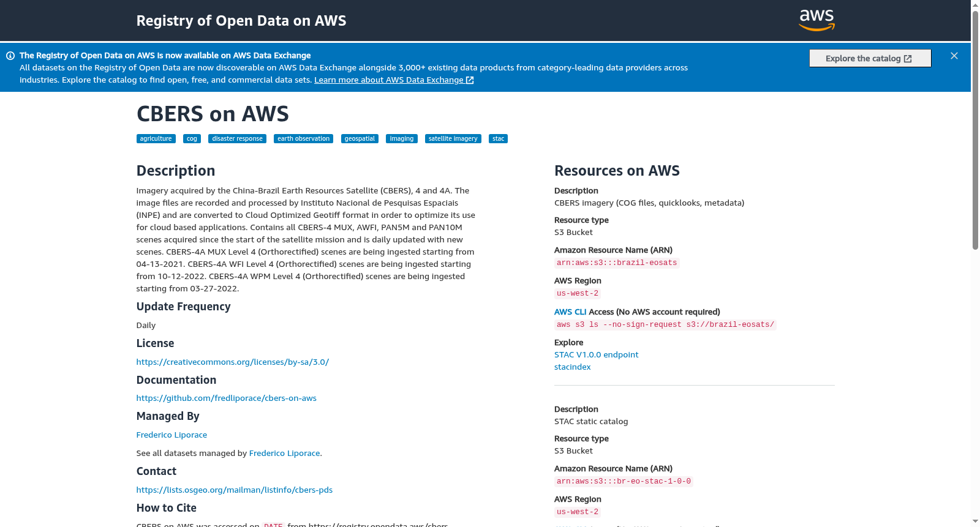Click the scrollbar up arrow
The width and height of the screenshot is (980, 527).
tap(976, 5)
